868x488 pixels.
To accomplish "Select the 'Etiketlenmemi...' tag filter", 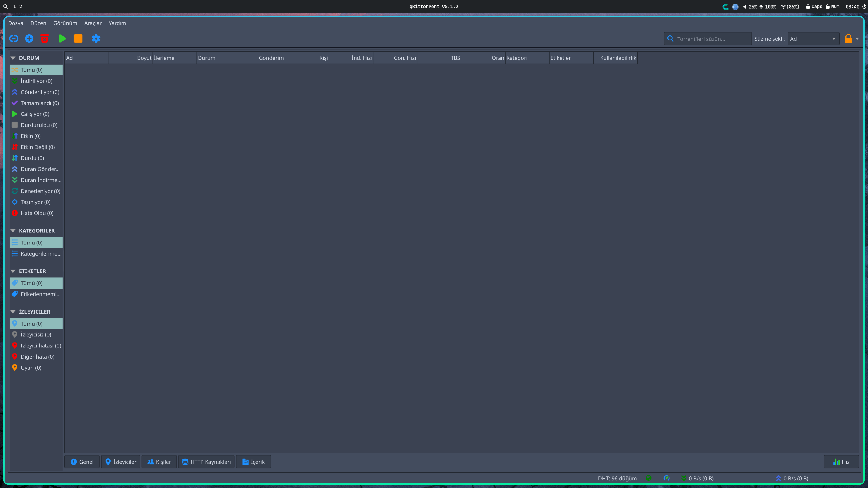I will (x=36, y=294).
